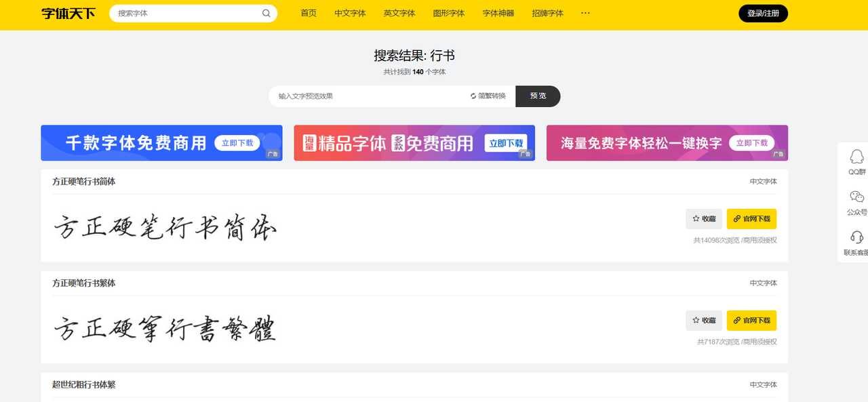Select 字体神器 in the top navigation
The height and width of the screenshot is (402, 868).
pyautogui.click(x=498, y=13)
